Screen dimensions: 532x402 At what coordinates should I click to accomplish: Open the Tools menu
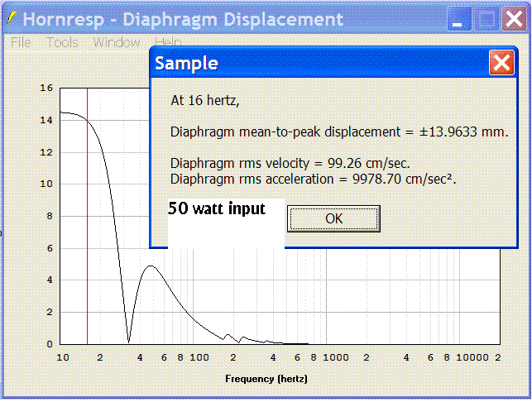pyautogui.click(x=62, y=43)
